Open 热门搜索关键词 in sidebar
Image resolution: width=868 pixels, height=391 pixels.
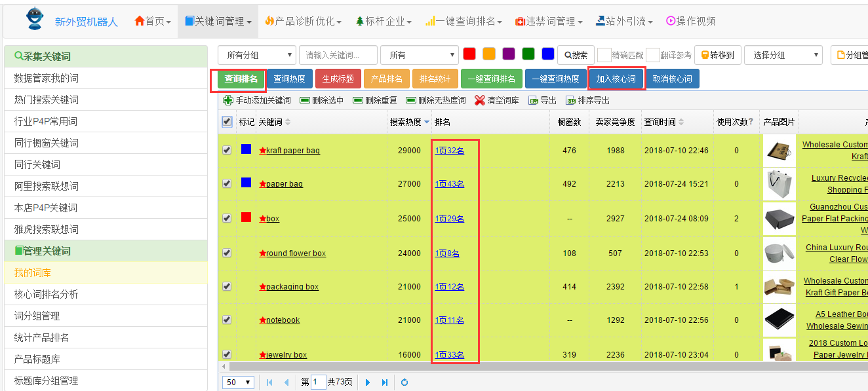click(106, 100)
